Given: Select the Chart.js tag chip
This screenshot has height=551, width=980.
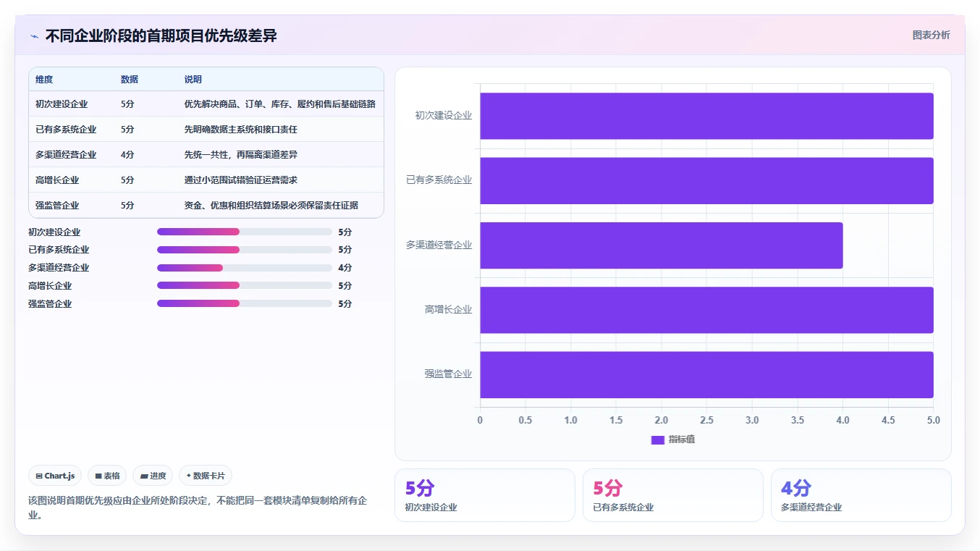Looking at the screenshot, I should [56, 476].
